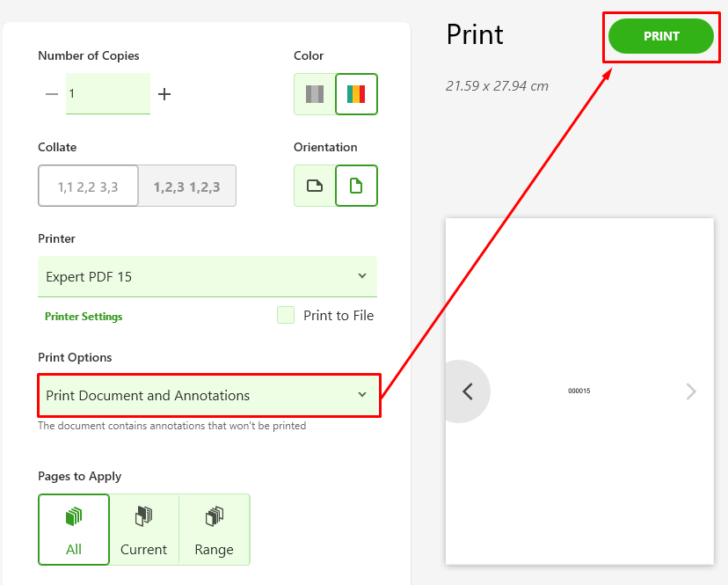Screen dimensions: 728x585
Task: Click the annotations won't be printed notice
Action: tap(172, 426)
